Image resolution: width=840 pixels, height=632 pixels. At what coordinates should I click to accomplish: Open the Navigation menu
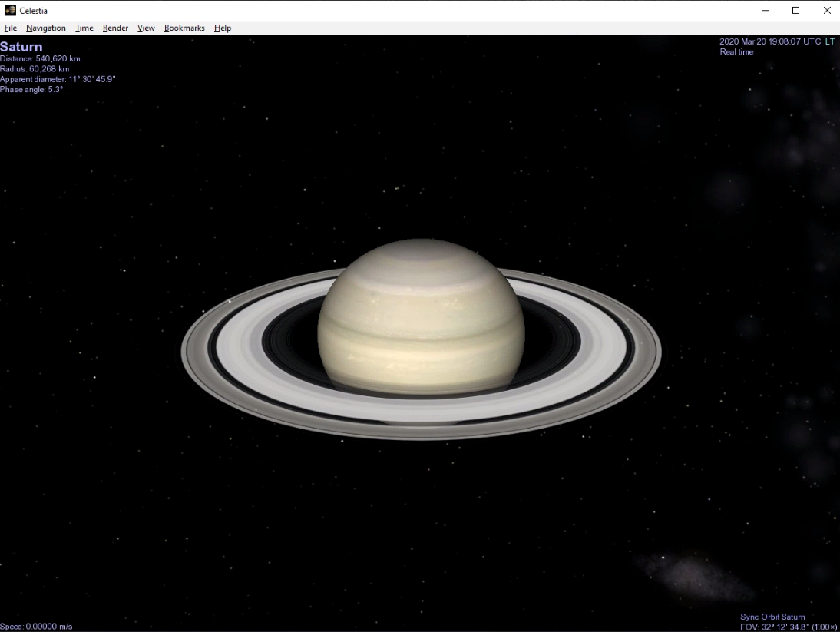coord(46,28)
